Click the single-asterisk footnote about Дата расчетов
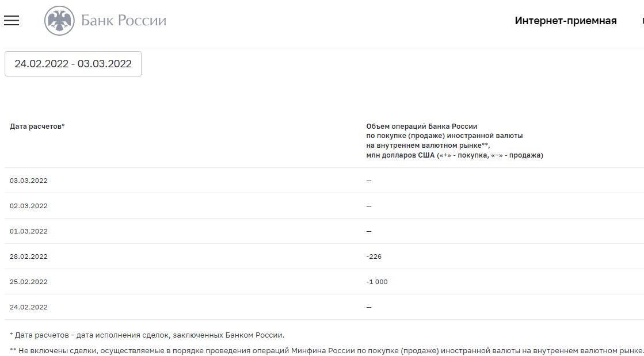Screen dimensions: 644x356 147,335
